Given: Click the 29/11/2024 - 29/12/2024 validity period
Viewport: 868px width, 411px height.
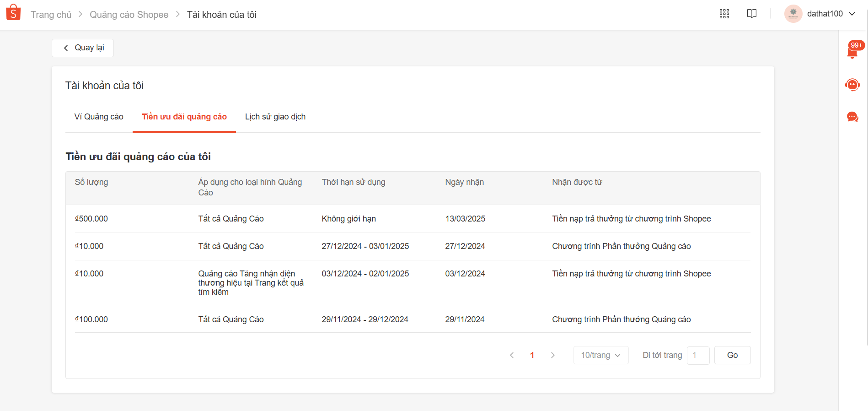Looking at the screenshot, I should [365, 319].
